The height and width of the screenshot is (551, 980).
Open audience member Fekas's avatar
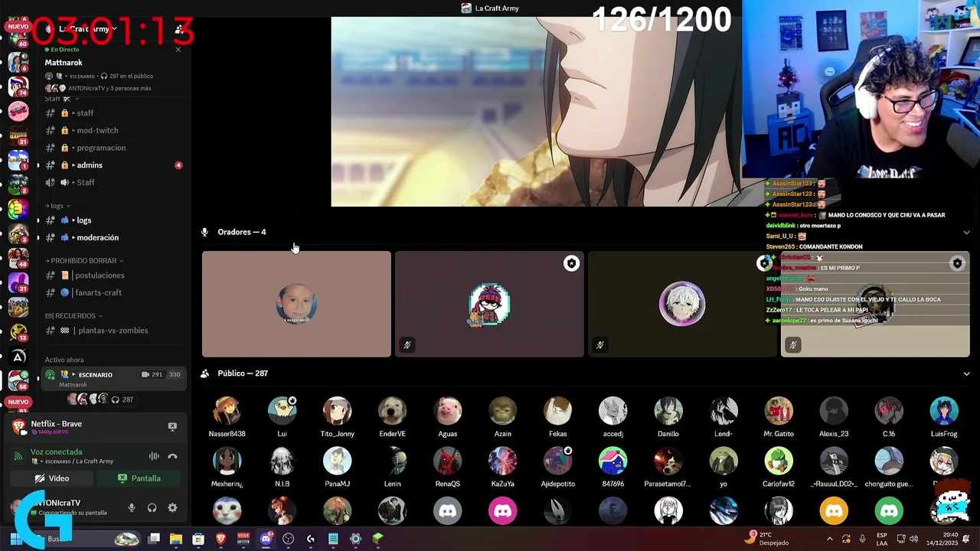[557, 411]
